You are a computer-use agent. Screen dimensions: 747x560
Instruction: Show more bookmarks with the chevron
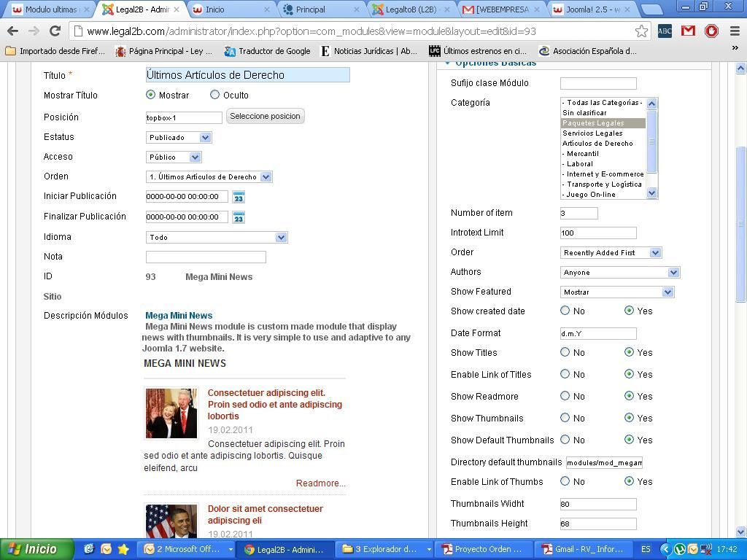click(735, 48)
